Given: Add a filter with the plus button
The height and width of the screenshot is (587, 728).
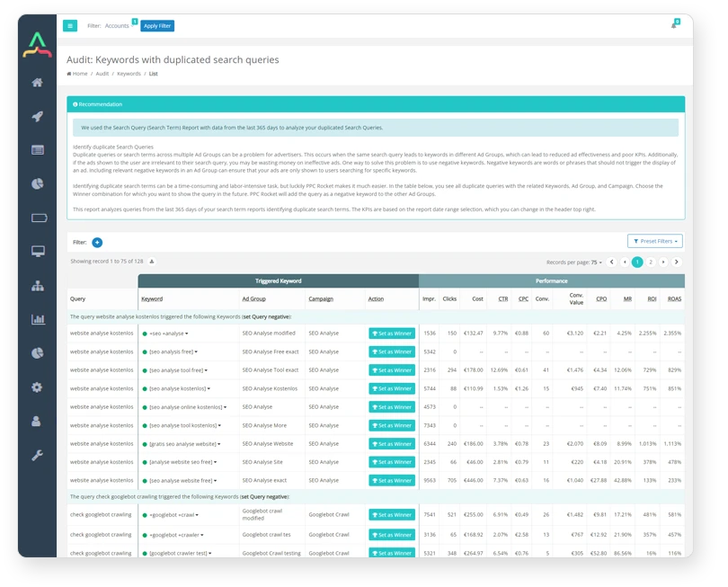Looking at the screenshot, I should tap(97, 242).
